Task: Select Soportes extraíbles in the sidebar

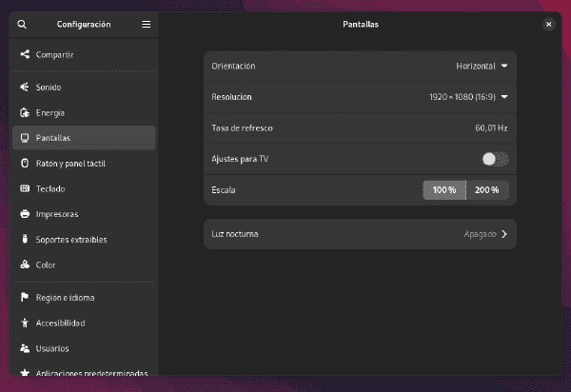Action: point(84,239)
